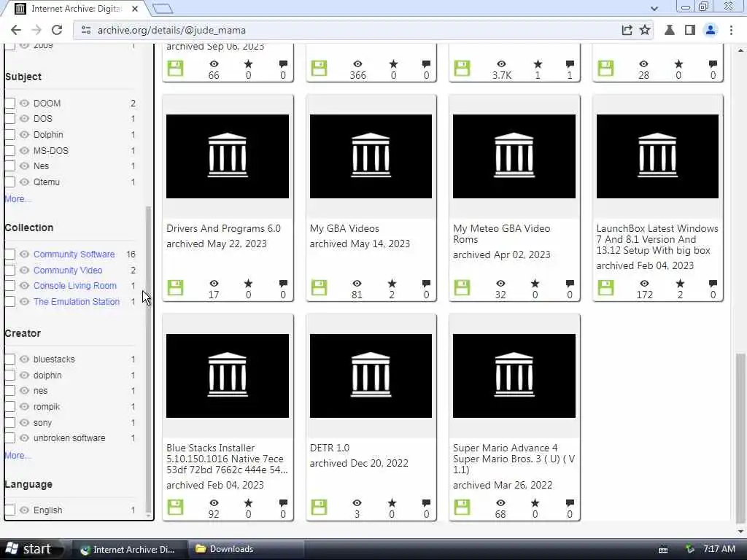The image size is (747, 560).
Task: Open the My Meteo GBA Video Roms thumbnail
Action: 514,156
